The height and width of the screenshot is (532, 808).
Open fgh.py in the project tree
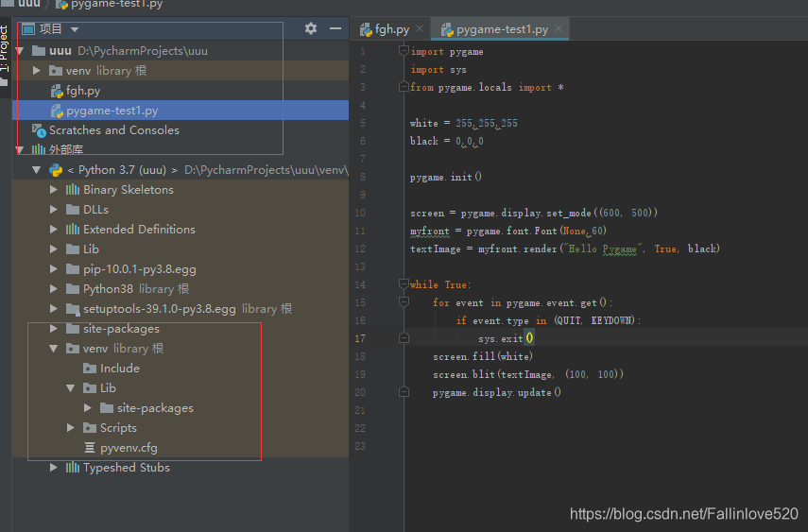83,91
